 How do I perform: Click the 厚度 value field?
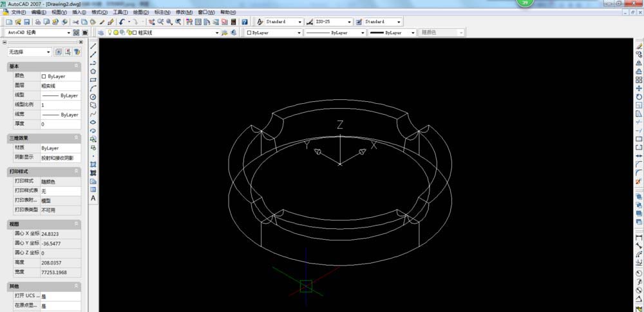pyautogui.click(x=61, y=124)
